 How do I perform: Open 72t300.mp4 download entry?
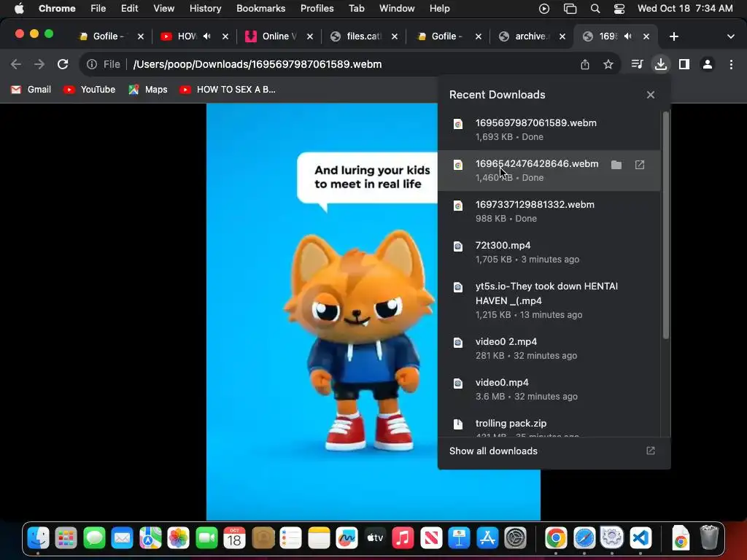click(549, 252)
